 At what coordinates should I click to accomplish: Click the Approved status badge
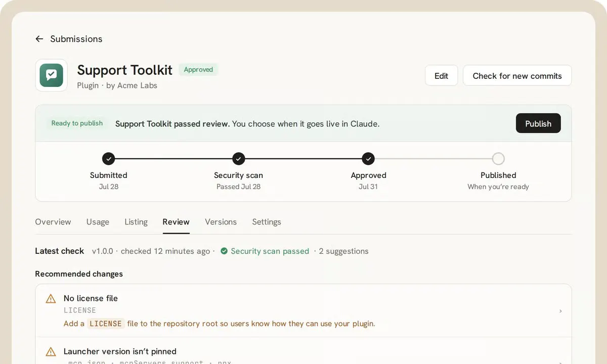click(198, 70)
